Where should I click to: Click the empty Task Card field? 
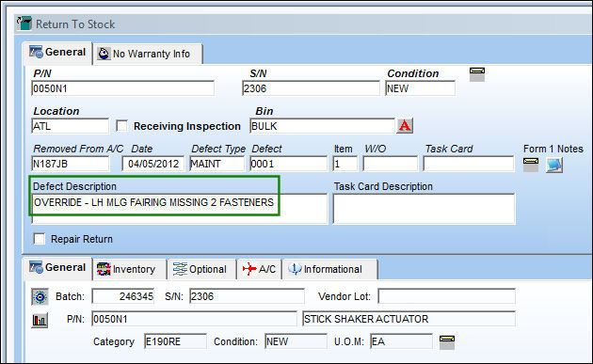[469, 164]
